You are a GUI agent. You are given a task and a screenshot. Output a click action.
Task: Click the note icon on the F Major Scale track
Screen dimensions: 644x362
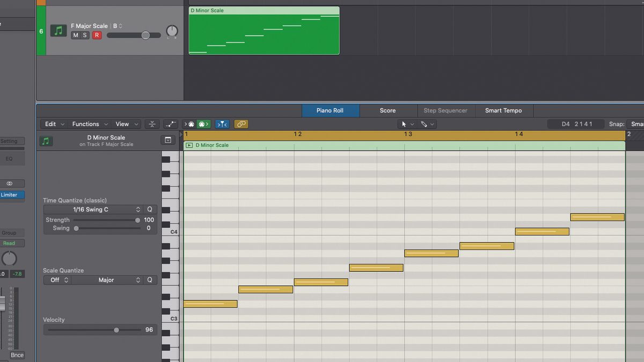[x=57, y=31]
